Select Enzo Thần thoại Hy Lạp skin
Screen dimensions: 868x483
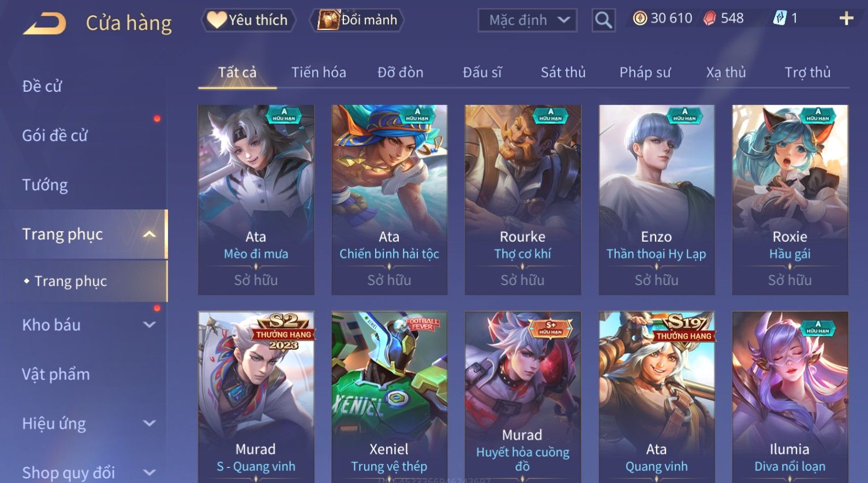[x=656, y=200]
